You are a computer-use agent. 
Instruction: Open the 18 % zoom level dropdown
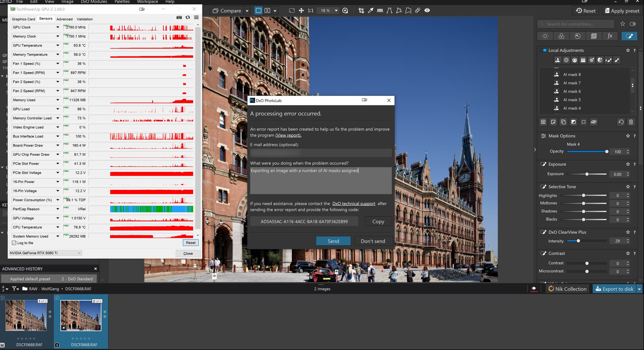click(x=336, y=11)
